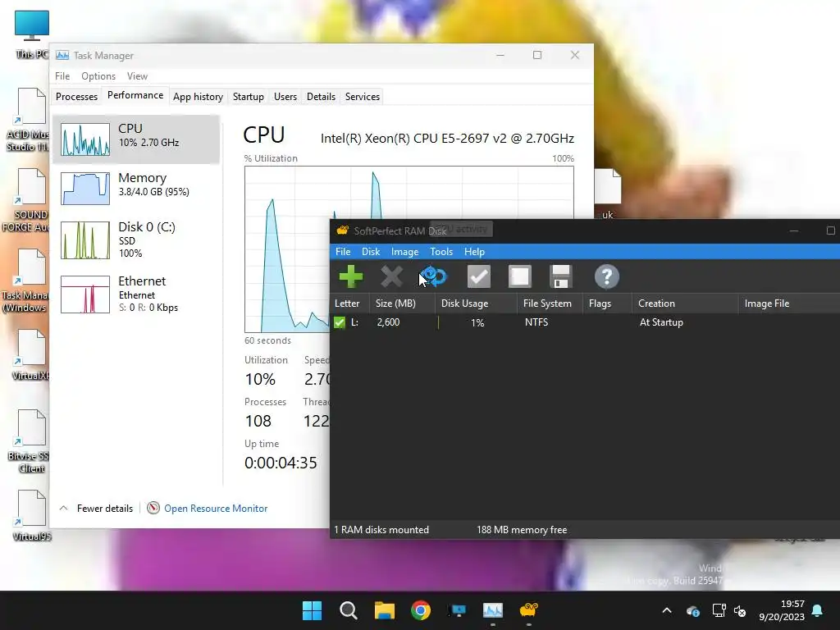Minimize the SoftPerfect RAM Disk window
The image size is (840, 630).
[794, 231]
